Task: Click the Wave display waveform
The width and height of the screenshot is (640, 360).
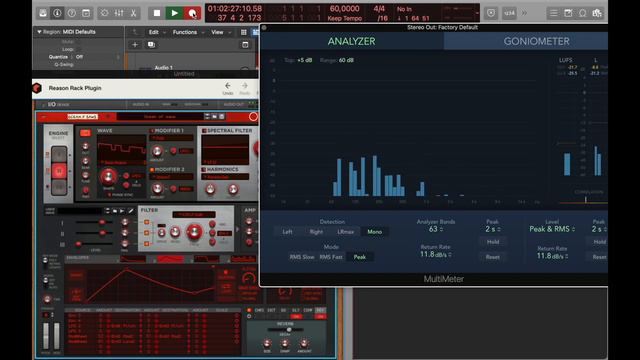Action: tap(121, 148)
